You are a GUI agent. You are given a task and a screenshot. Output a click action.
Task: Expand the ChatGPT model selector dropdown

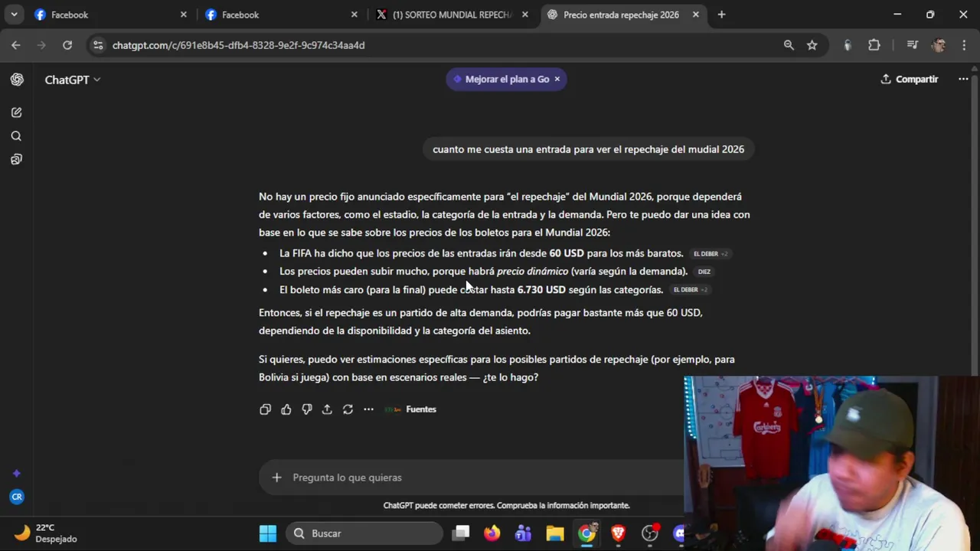73,80
